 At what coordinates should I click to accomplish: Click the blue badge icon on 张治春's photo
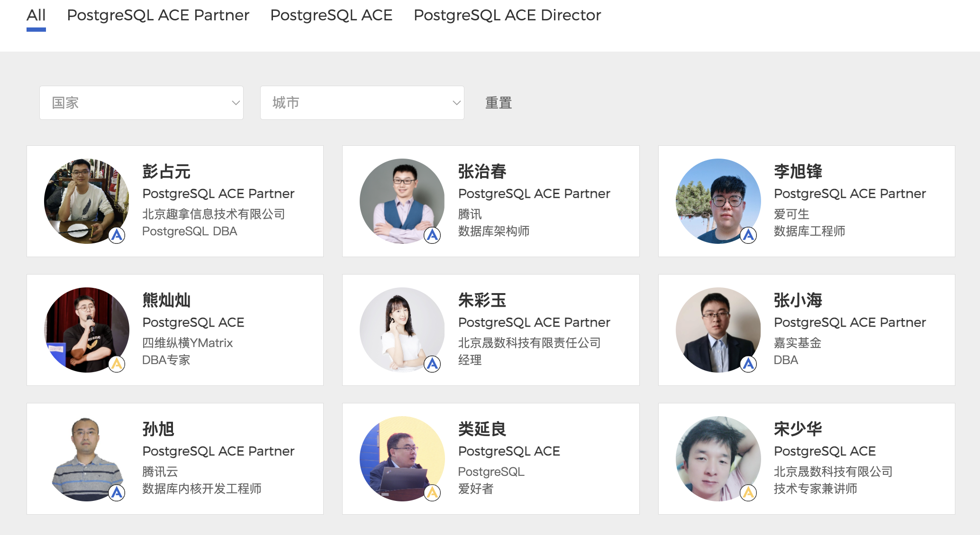click(x=432, y=235)
